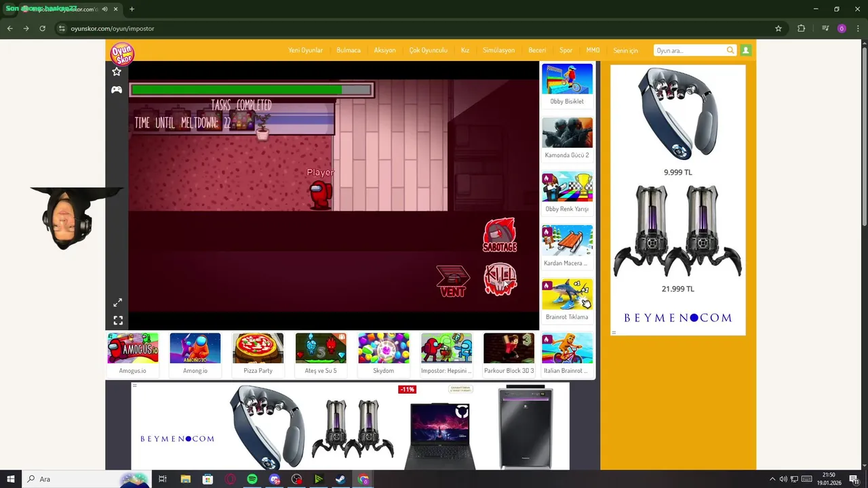868x488 pixels.
Task: Open the Obby Renk Yarışı game
Action: [x=567, y=192]
